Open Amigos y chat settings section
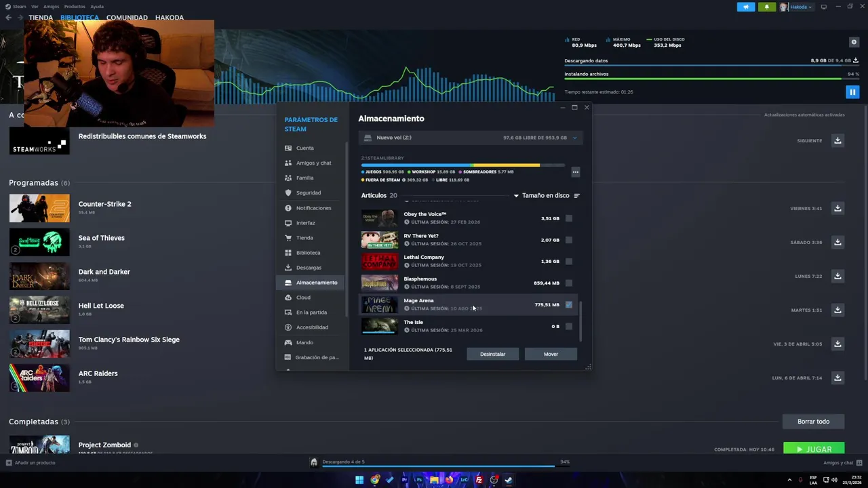The height and width of the screenshot is (488, 868). (312, 163)
